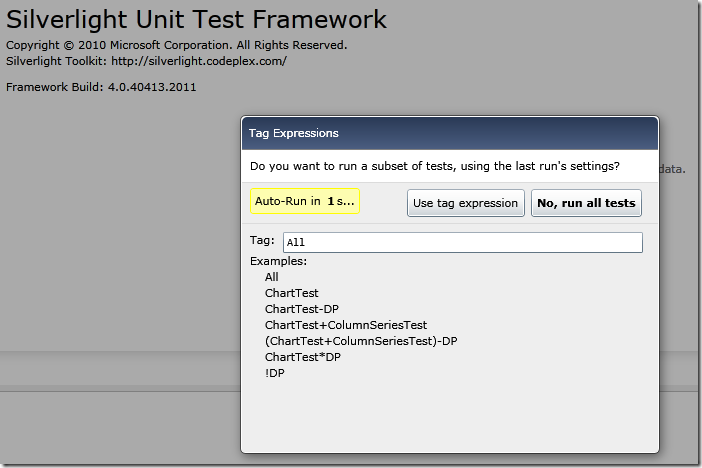Select the "All" example under Examples
This screenshot has width=702, height=468.
272,277
